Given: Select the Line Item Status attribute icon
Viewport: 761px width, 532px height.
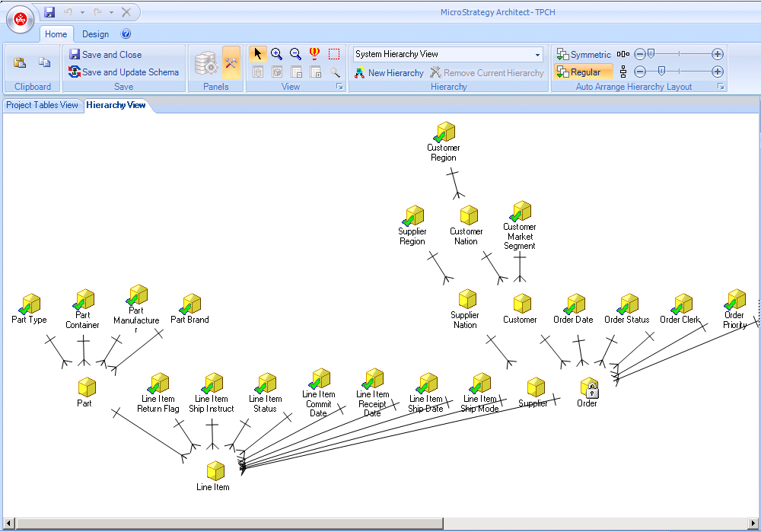Looking at the screenshot, I should point(266,384).
